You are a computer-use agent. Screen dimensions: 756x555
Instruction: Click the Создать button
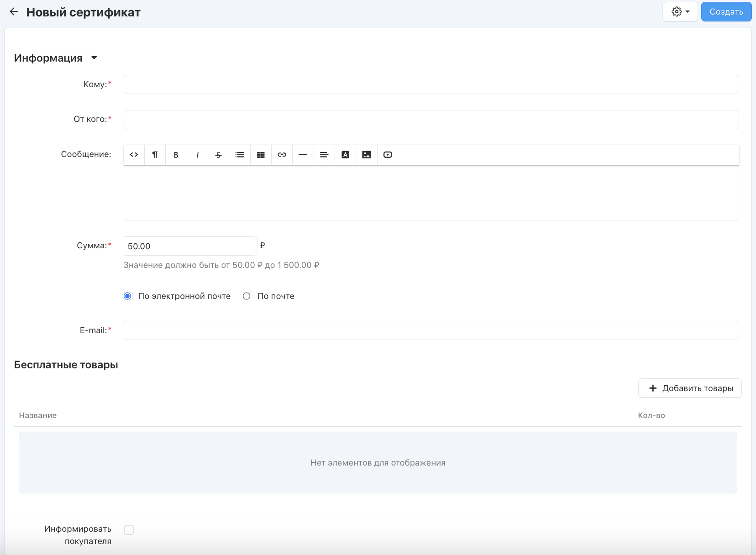(x=726, y=12)
